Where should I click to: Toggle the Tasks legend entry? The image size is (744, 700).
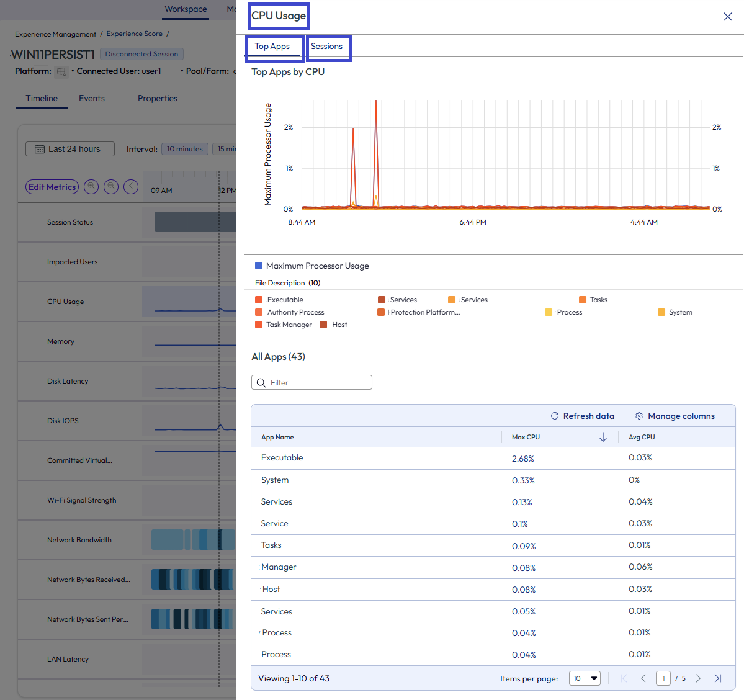click(x=593, y=300)
